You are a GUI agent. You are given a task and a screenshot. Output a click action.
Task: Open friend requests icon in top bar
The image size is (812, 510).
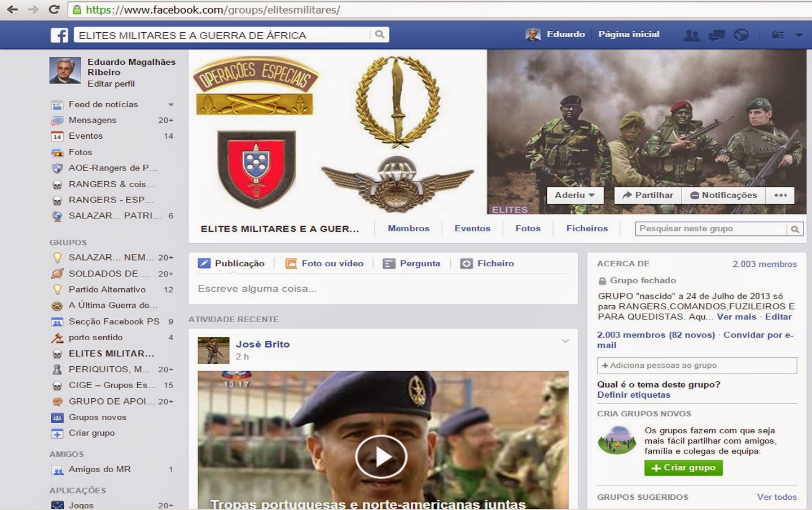(x=692, y=35)
